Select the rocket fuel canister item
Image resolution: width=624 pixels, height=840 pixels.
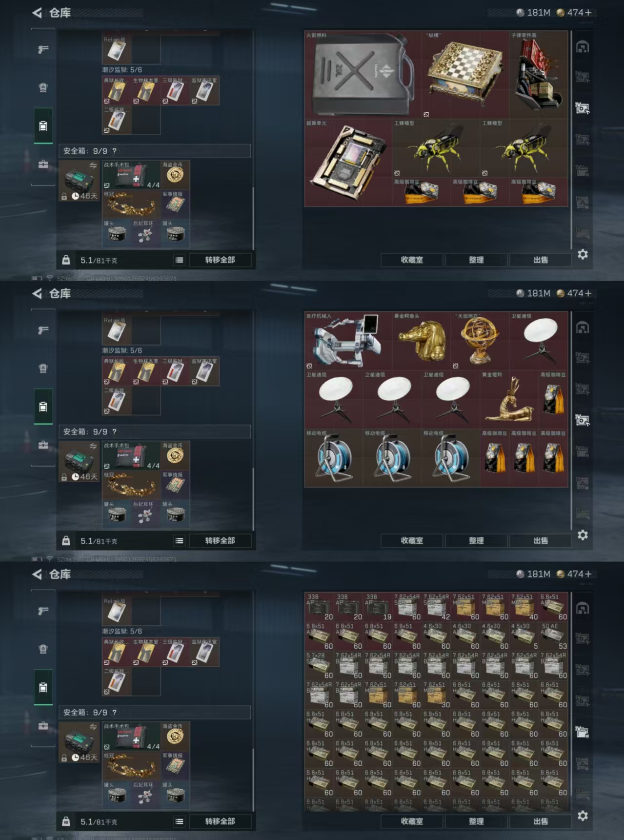coord(363,75)
